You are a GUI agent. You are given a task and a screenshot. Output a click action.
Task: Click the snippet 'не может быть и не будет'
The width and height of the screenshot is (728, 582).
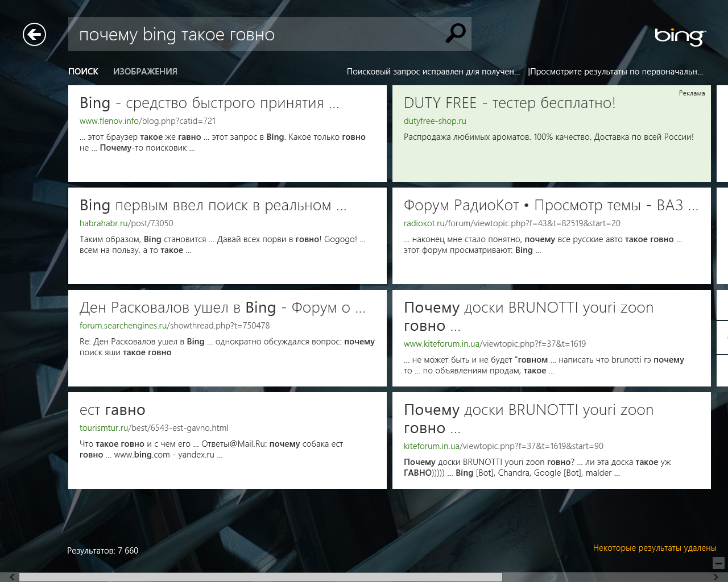[544, 365]
